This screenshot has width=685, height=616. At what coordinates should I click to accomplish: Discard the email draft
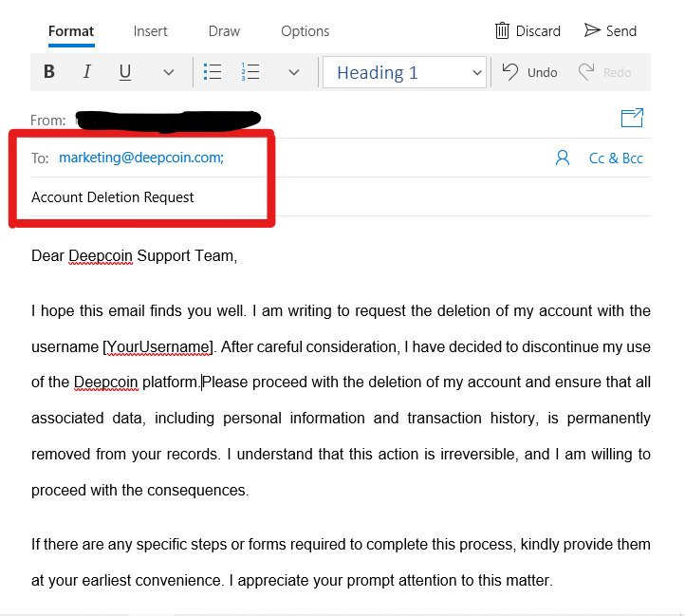pos(528,31)
